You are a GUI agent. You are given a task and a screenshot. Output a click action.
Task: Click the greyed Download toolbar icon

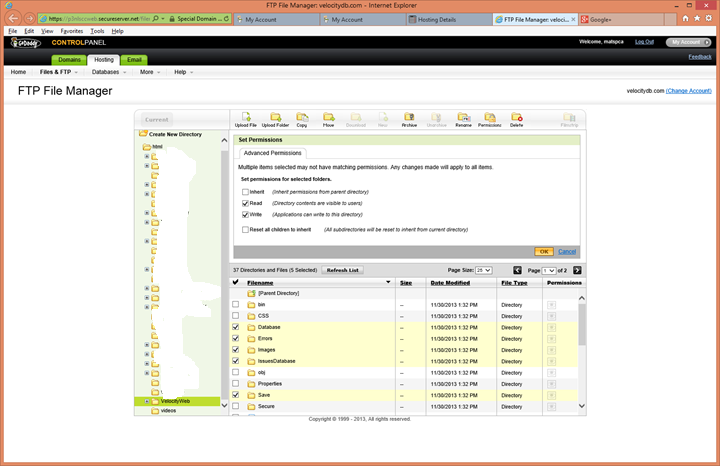(x=356, y=117)
